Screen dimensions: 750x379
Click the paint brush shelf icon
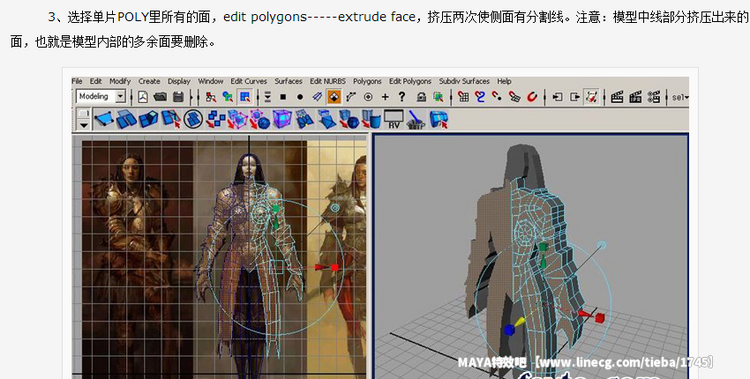[416, 119]
